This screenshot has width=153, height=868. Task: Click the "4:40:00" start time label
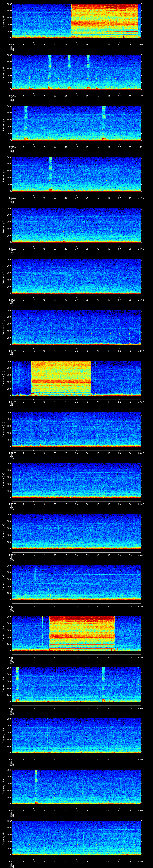pos(12,606)
